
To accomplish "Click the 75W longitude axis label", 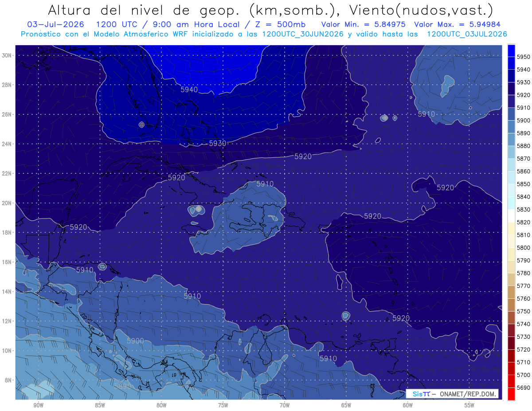I will [223, 405].
